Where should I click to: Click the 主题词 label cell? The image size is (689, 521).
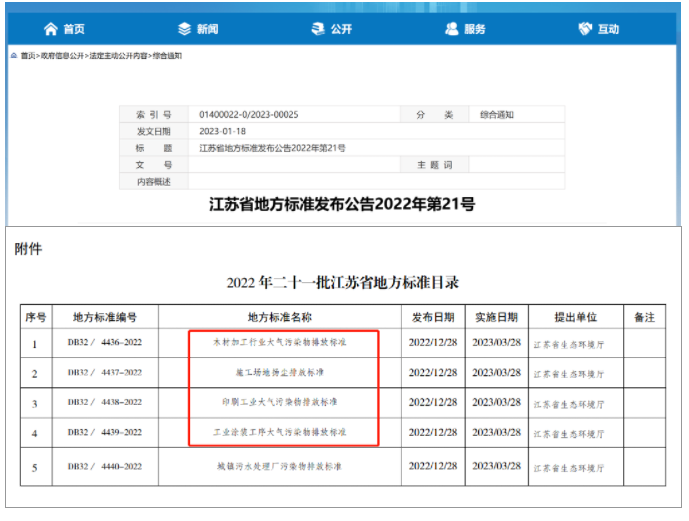[435, 165]
